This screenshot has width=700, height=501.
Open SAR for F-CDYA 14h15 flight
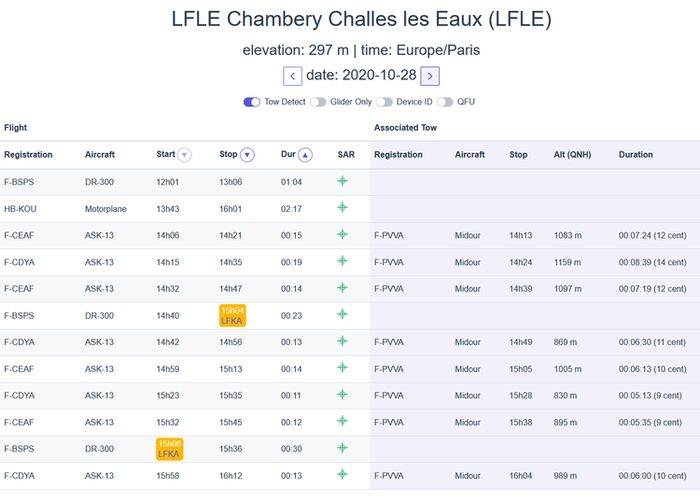342,262
